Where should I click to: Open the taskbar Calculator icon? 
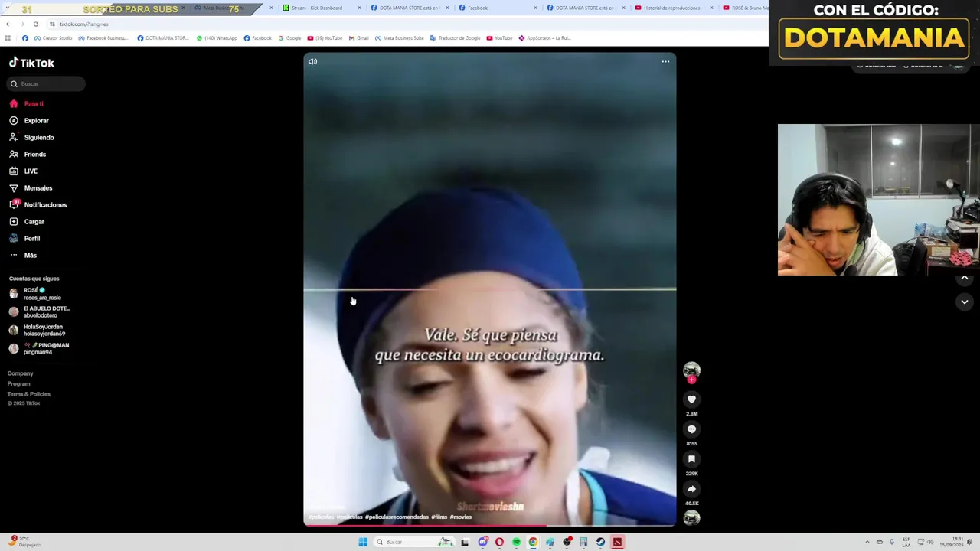(x=583, y=542)
